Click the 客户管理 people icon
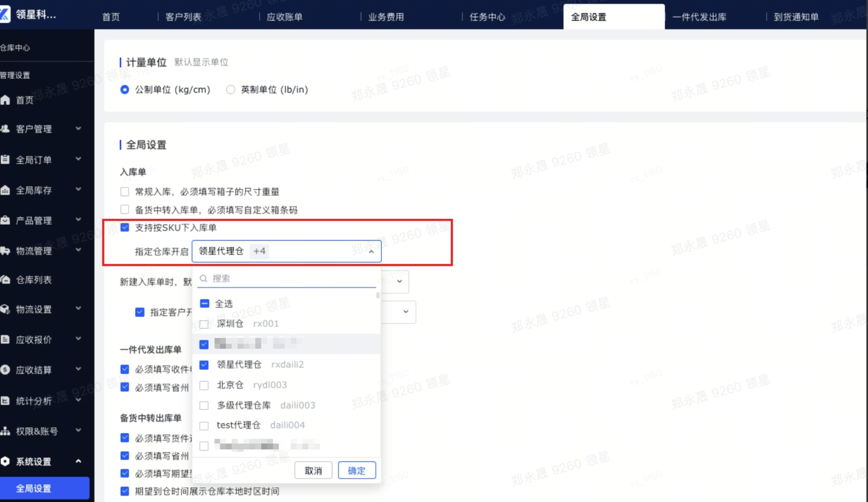The width and height of the screenshot is (868, 502). [x=5, y=129]
